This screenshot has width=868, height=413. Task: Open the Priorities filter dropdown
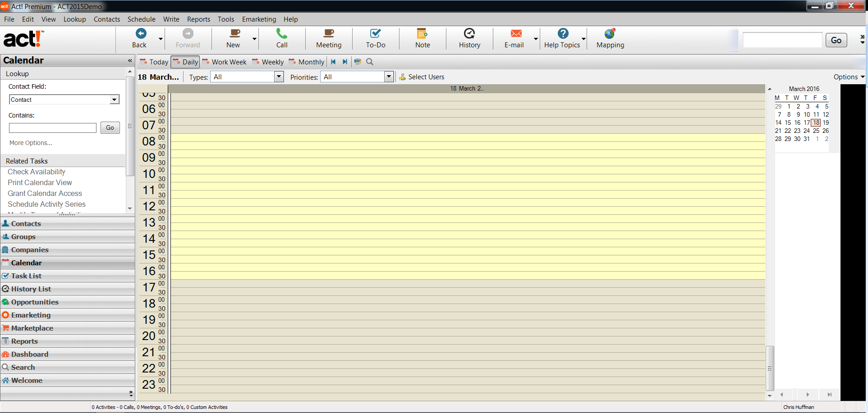[389, 77]
